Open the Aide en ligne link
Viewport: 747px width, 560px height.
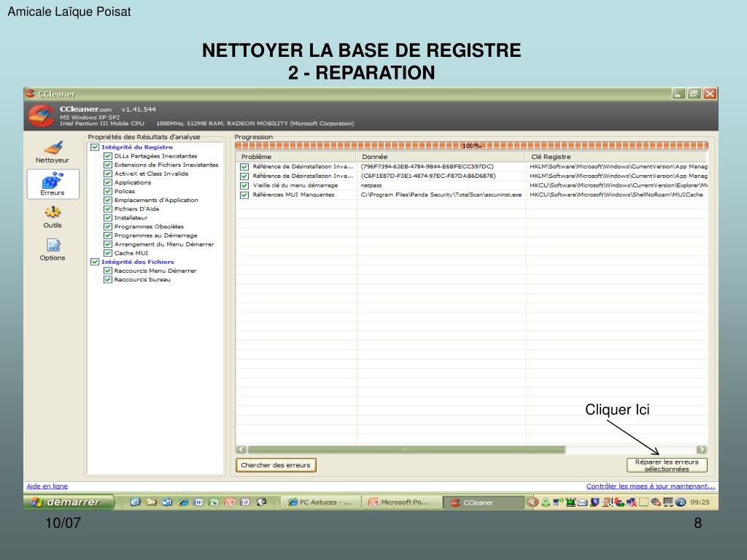(x=47, y=486)
